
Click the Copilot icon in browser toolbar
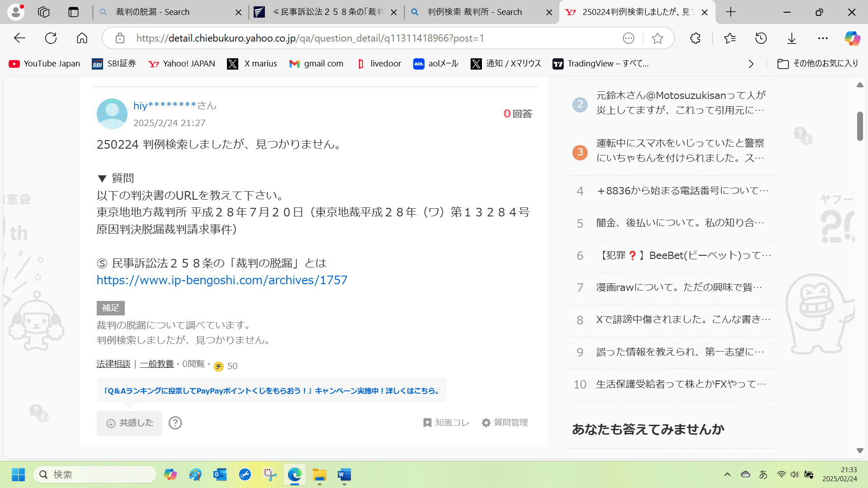point(852,38)
